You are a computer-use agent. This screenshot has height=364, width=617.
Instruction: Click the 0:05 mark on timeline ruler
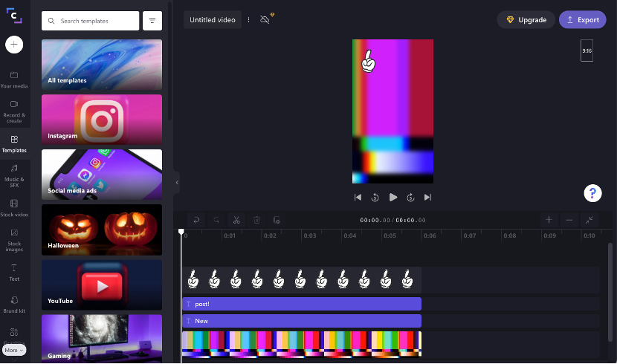pos(390,235)
